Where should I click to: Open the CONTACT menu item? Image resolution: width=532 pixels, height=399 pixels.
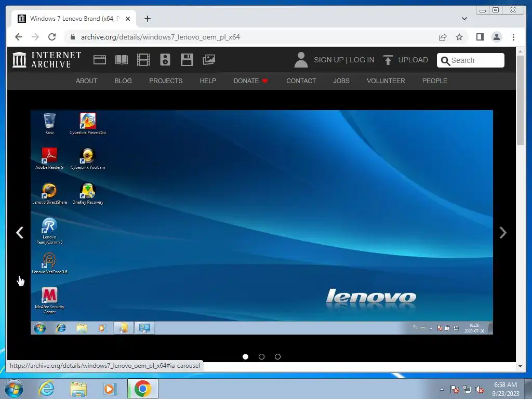(x=301, y=81)
